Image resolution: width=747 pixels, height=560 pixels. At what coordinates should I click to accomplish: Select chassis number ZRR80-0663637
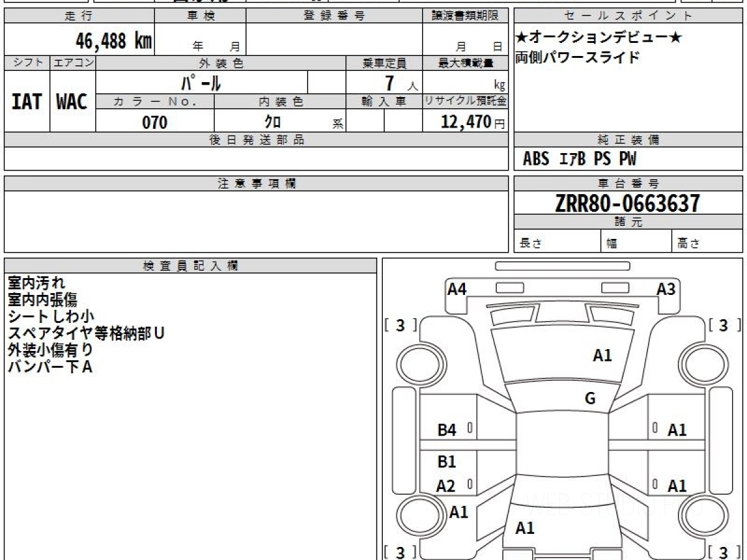click(627, 203)
